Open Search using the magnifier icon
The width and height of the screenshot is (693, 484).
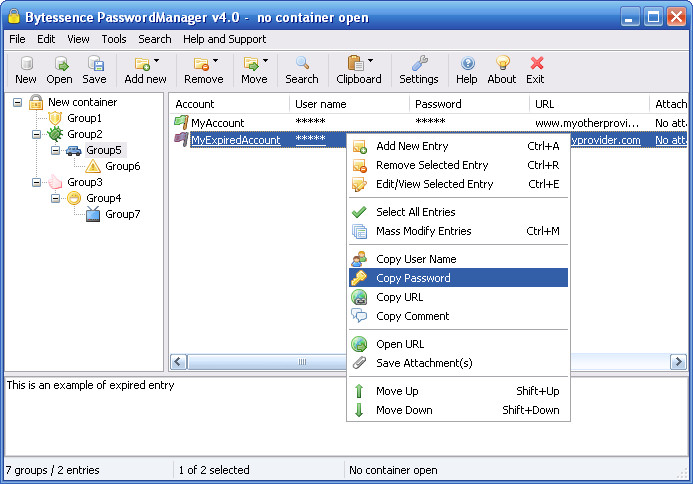click(302, 63)
